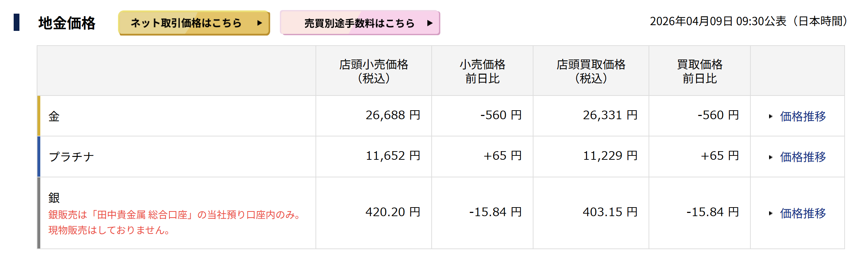The width and height of the screenshot is (868, 256).
Task: Open the ネット取引価格はこちら button
Action: click(194, 23)
